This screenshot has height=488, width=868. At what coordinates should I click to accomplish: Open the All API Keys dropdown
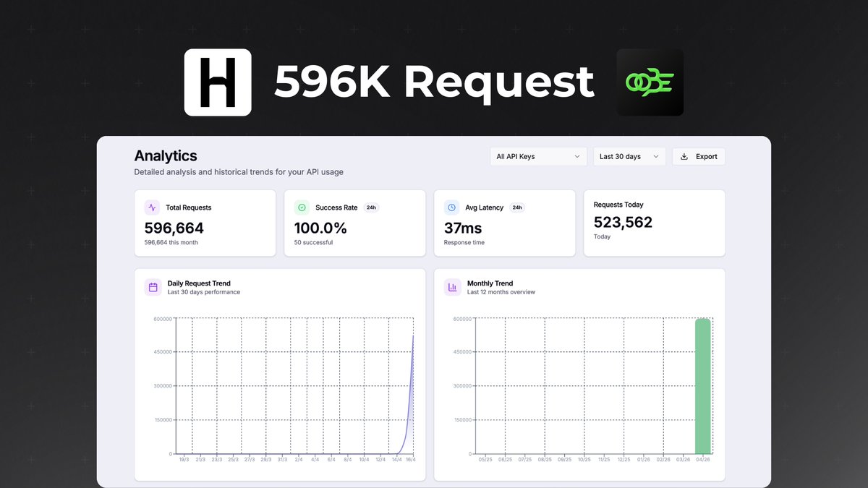coord(538,156)
